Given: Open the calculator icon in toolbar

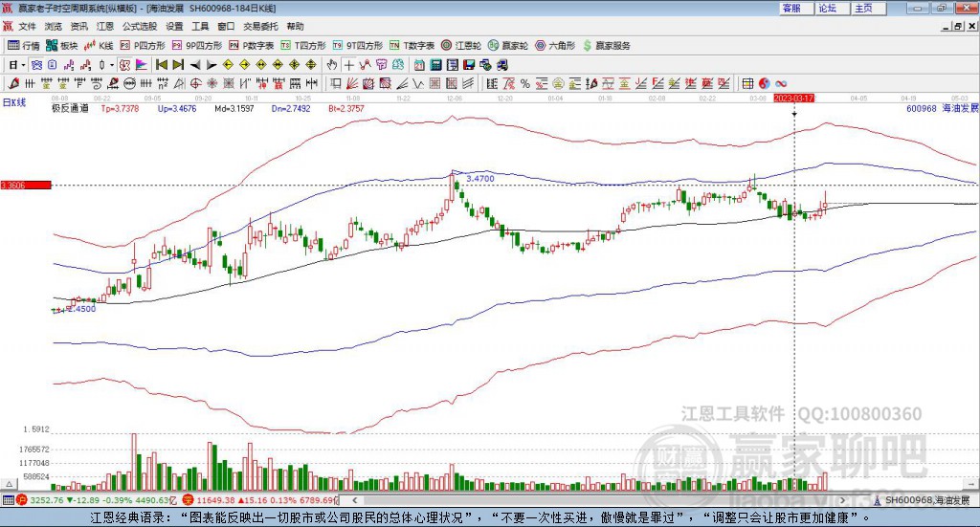Looking at the screenshot, I should tap(435, 65).
